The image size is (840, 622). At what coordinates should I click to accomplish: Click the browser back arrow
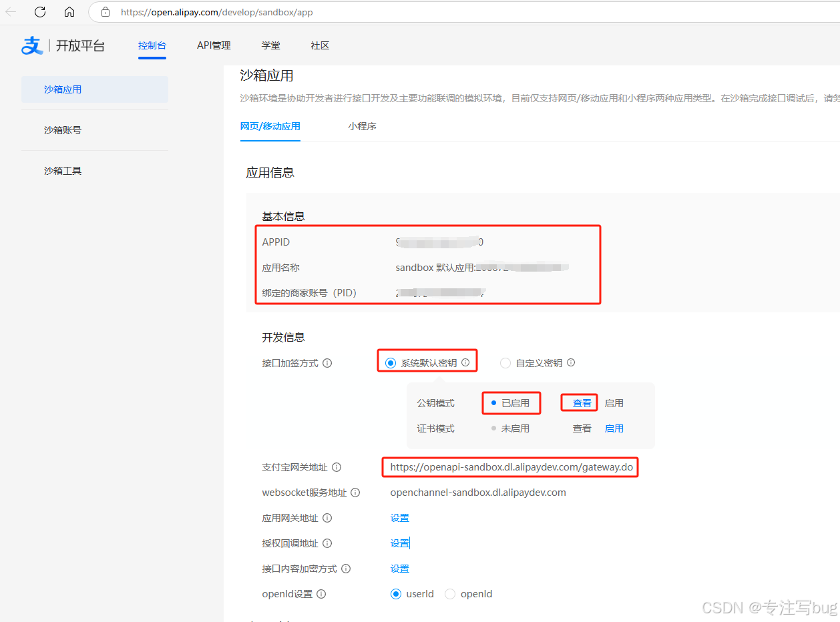11,12
